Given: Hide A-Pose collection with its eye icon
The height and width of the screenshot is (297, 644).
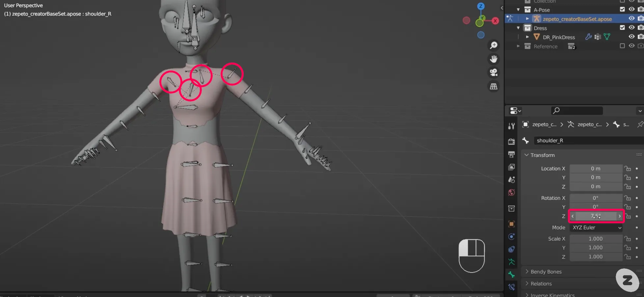Looking at the screenshot, I should [x=631, y=10].
